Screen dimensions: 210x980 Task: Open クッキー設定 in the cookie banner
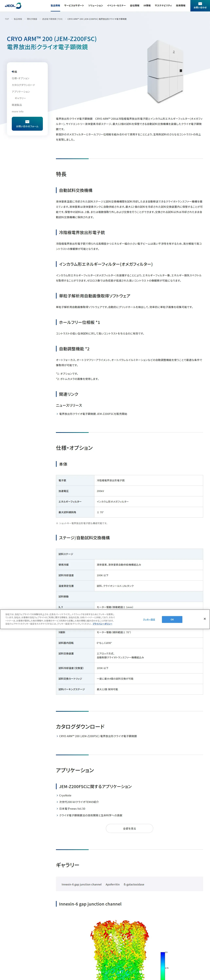point(149,620)
